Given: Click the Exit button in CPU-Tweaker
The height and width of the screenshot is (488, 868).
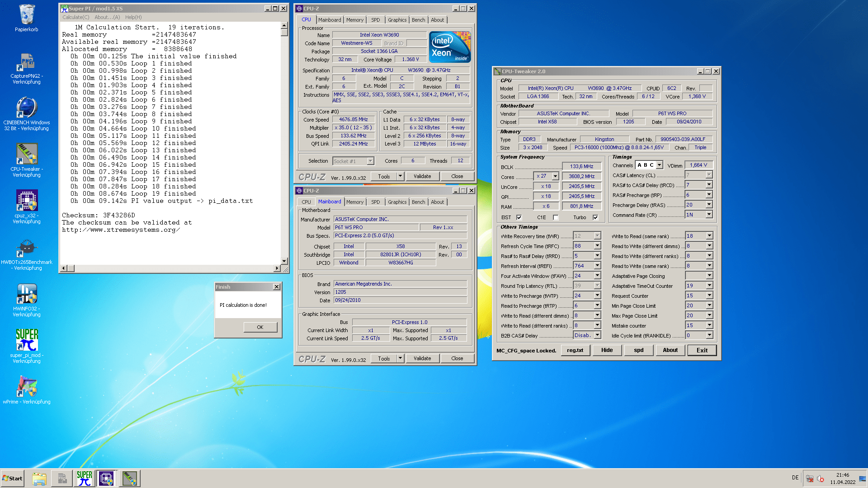Looking at the screenshot, I should pyautogui.click(x=702, y=350).
